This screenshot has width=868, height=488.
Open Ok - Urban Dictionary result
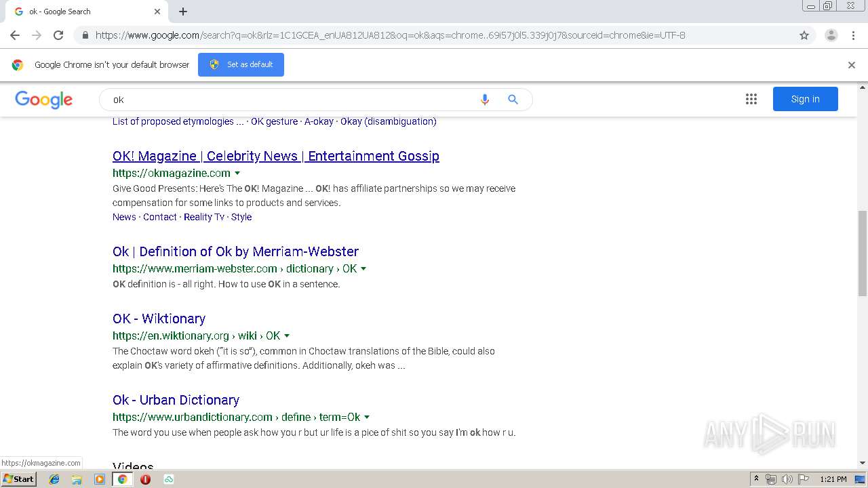[176, 400]
